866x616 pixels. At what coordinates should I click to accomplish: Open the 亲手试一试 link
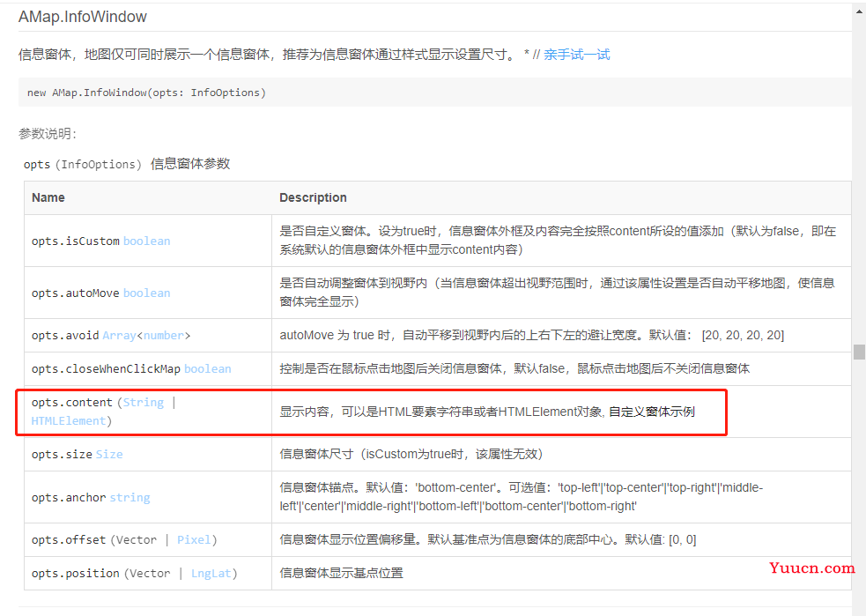pyautogui.click(x=576, y=55)
